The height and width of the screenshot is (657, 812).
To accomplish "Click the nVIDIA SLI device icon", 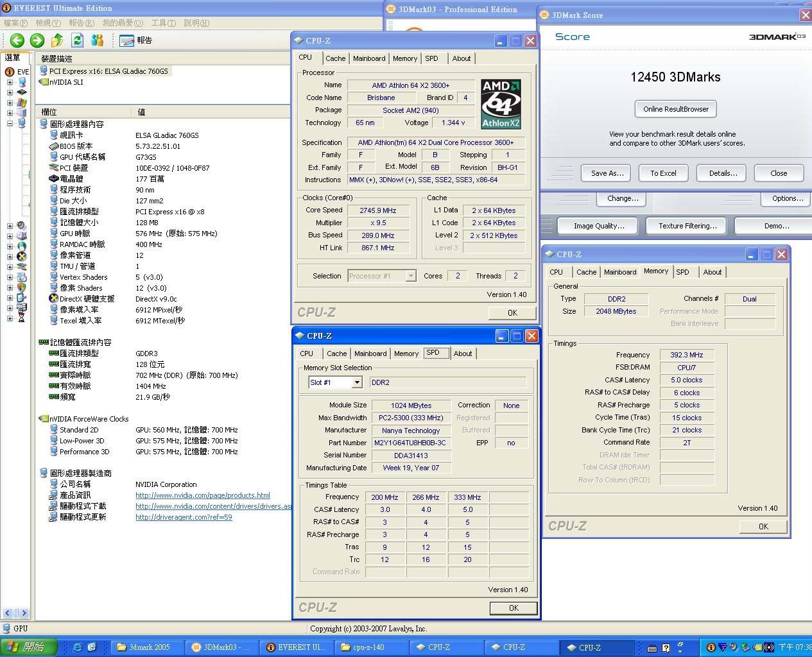I will pyautogui.click(x=44, y=82).
